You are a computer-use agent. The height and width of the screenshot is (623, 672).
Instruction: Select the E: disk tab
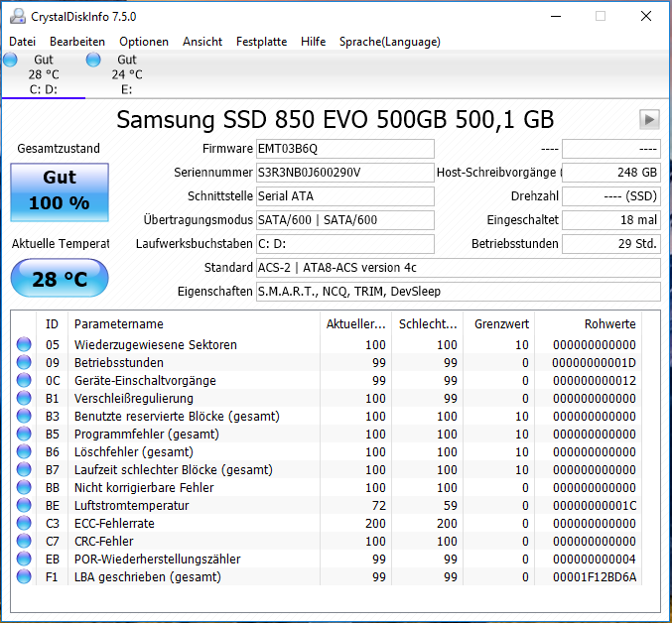pyautogui.click(x=127, y=74)
